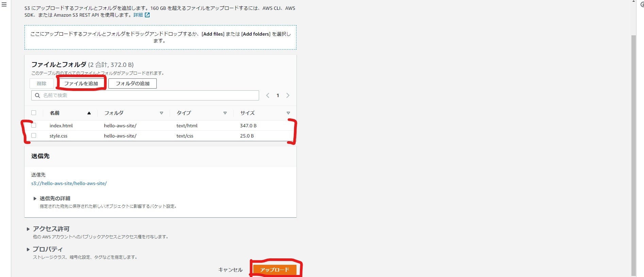Click the text/html type cell
Image resolution: width=644 pixels, height=277 pixels.
[x=187, y=126]
